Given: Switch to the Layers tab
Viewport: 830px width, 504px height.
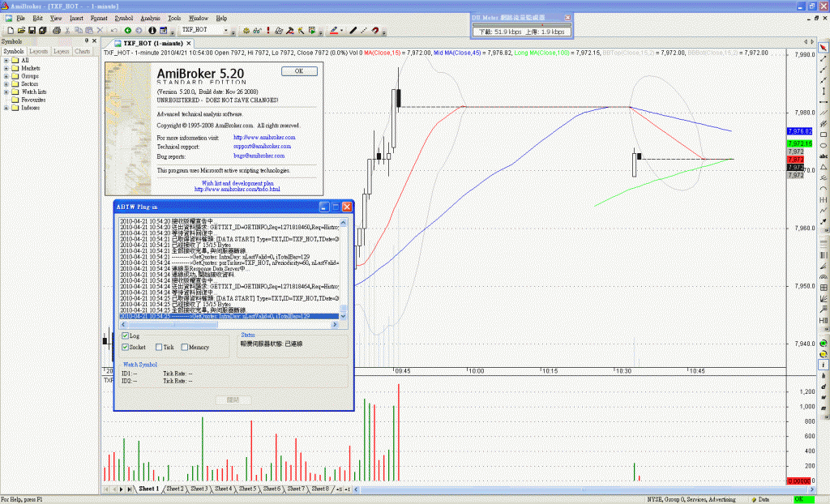Looking at the screenshot, I should pyautogui.click(x=62, y=51).
